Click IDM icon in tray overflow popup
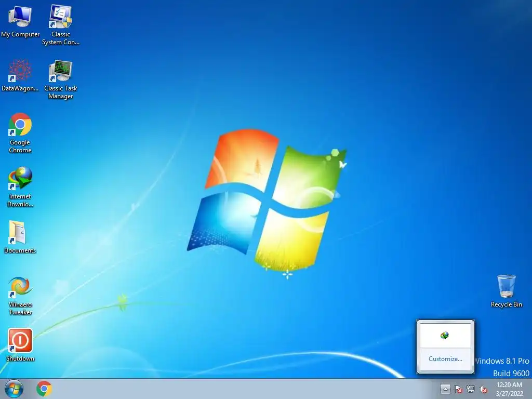Viewport: 532px width, 399px height. pyautogui.click(x=445, y=335)
